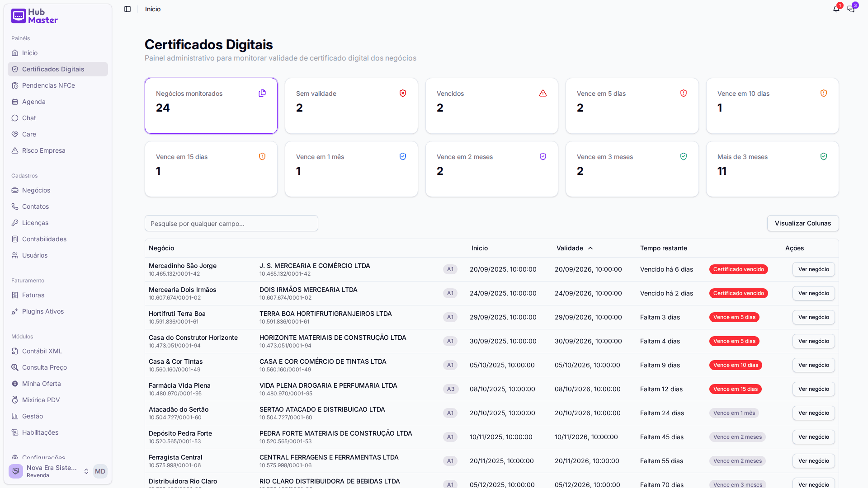
Task: Click Ver negócio for Ferragista Central
Action: pos(813,461)
